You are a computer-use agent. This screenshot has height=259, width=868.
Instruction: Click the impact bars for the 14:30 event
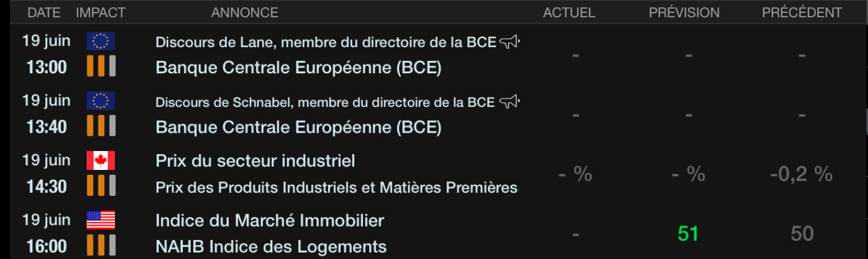coord(101,186)
